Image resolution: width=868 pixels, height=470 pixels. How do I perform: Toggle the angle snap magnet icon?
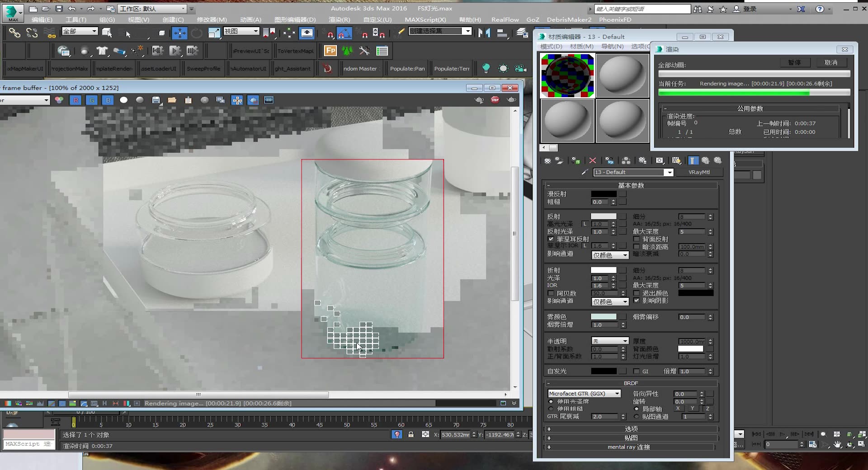click(344, 33)
